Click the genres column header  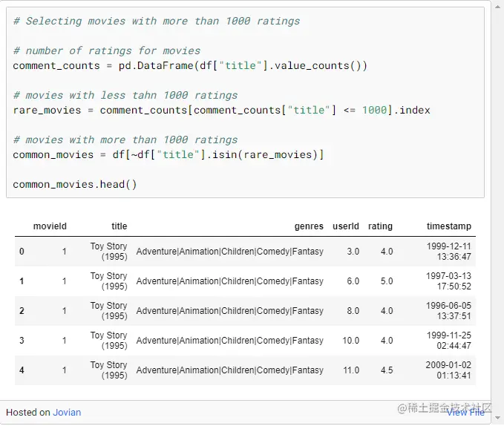tap(309, 226)
